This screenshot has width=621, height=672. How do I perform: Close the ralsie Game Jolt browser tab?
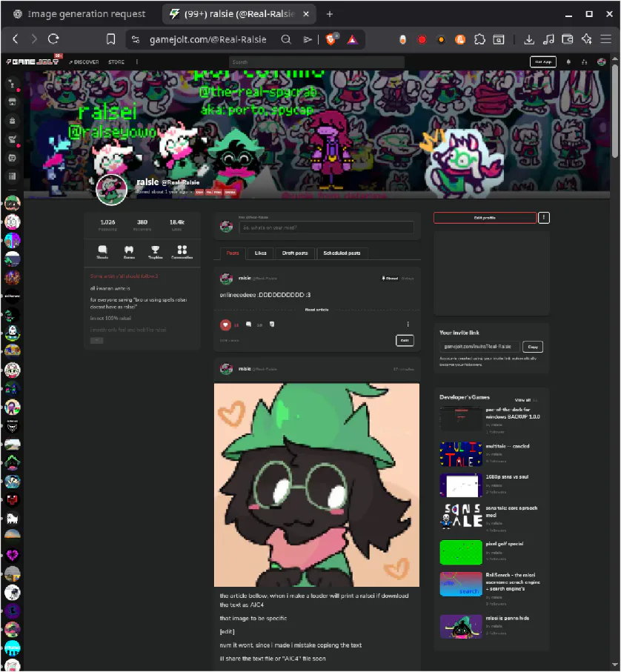pos(306,14)
